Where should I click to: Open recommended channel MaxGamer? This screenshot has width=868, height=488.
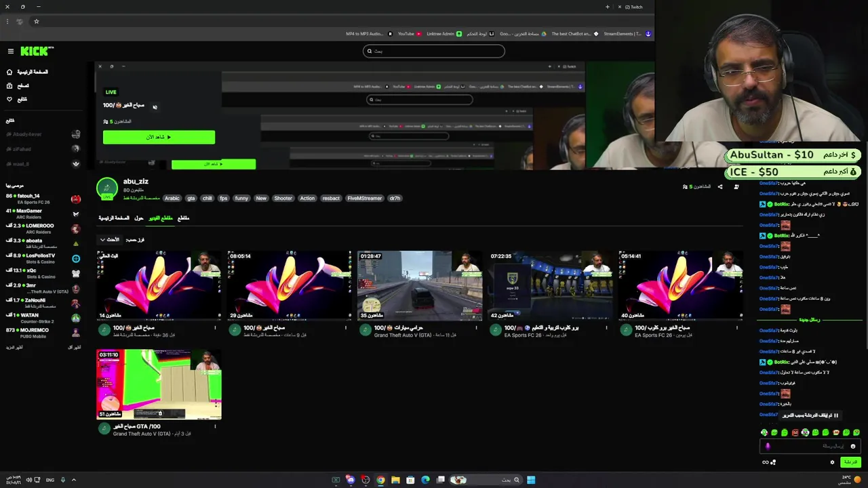point(42,213)
